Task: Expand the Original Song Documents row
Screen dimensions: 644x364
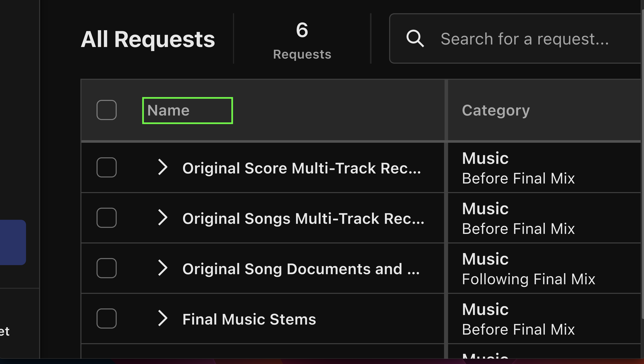Action: (x=163, y=268)
